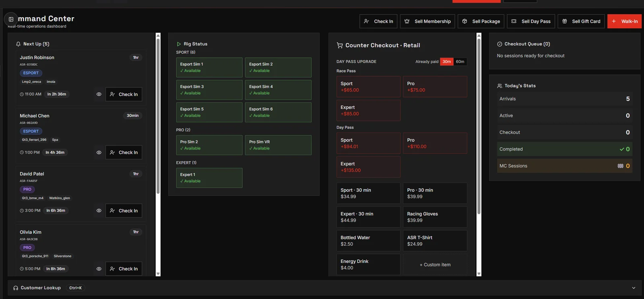Open the MC Sessions stat row
Screen dimensions: 644x299
click(564, 166)
